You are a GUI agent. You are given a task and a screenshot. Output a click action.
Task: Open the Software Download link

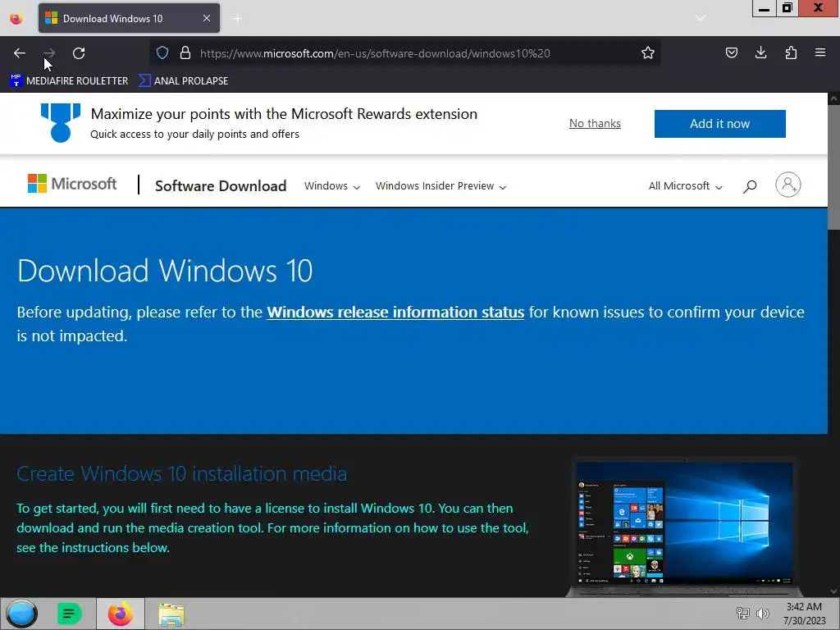221,186
